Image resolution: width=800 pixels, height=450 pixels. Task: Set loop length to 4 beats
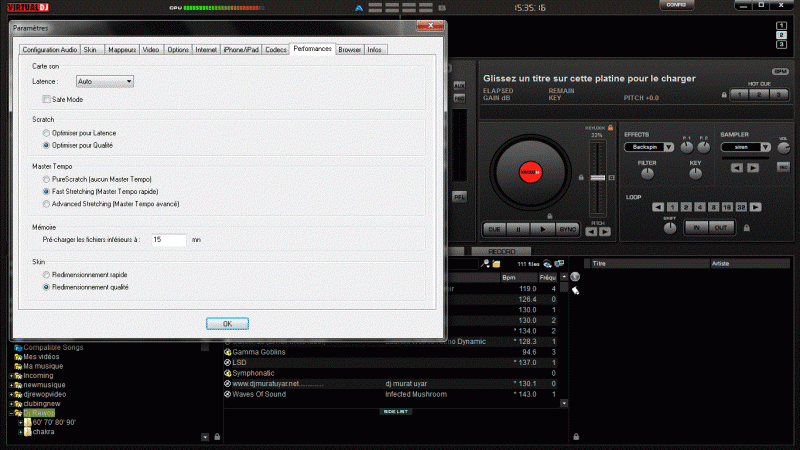tap(700, 207)
